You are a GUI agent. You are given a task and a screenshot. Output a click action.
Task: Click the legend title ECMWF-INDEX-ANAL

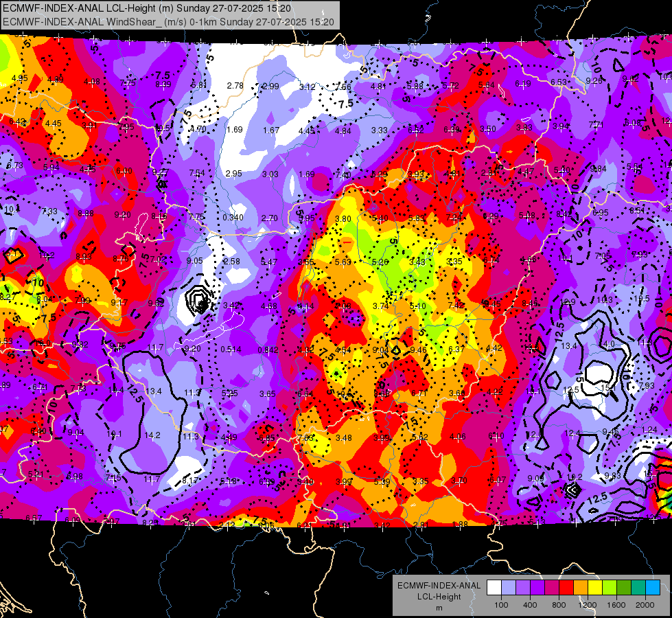coord(439,586)
